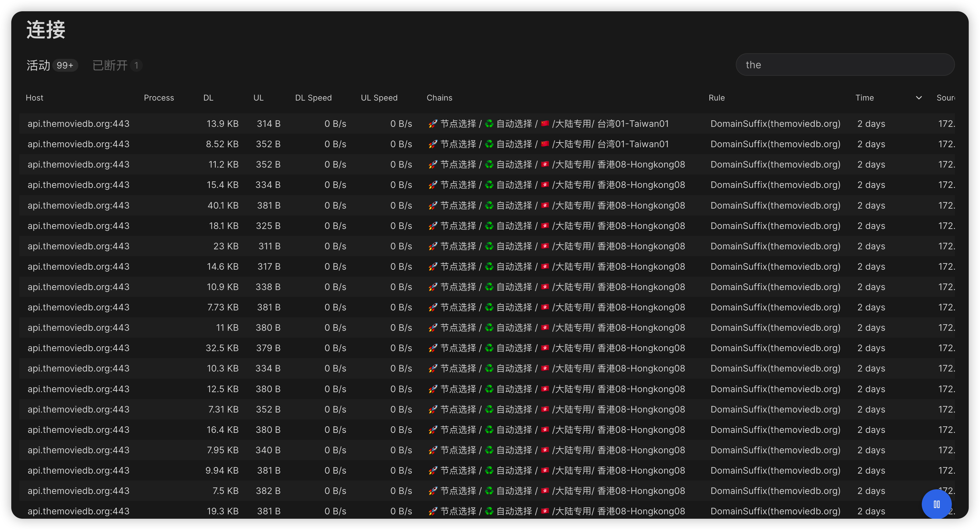Click the Hong Kong flag in the third row
The image size is (980, 530).
click(545, 164)
